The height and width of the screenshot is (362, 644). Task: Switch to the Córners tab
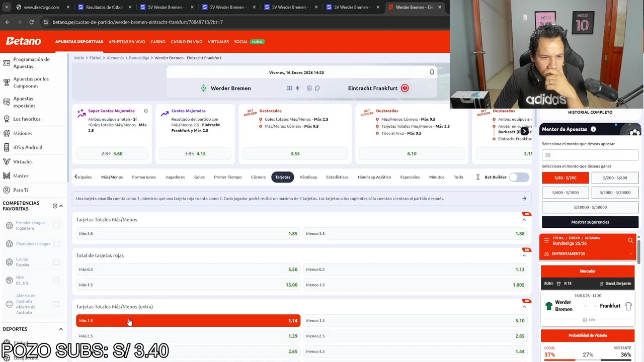coord(258,177)
